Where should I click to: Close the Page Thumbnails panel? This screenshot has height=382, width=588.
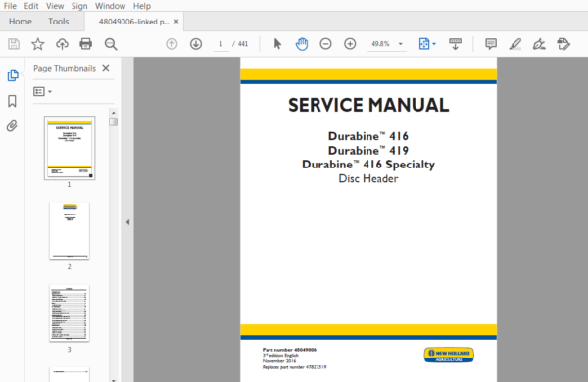click(x=106, y=68)
